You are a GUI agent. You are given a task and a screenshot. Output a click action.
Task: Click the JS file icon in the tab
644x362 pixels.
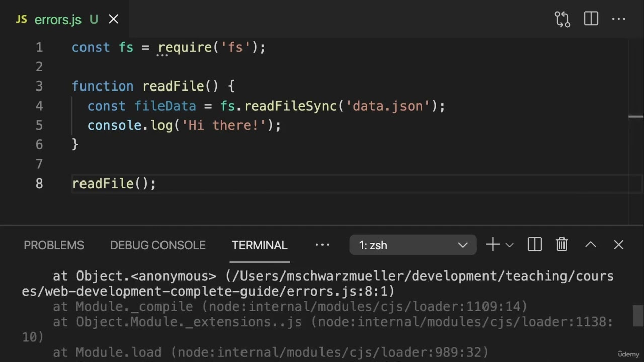click(x=21, y=19)
